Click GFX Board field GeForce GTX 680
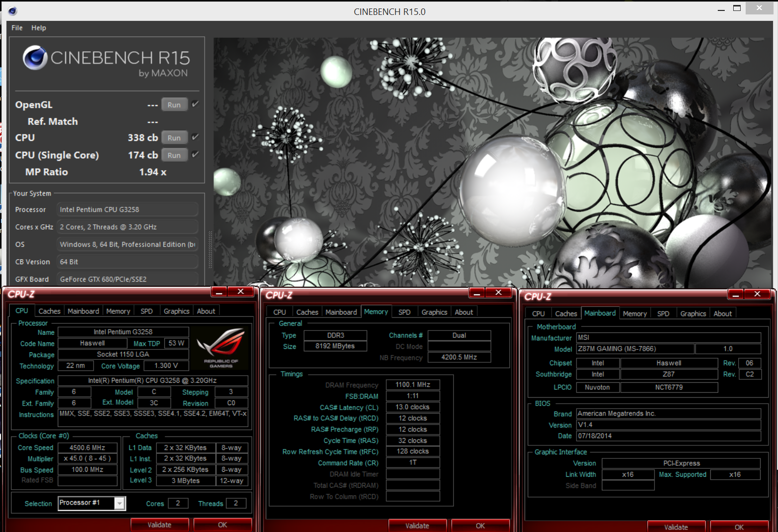The width and height of the screenshot is (778, 532). click(x=128, y=279)
